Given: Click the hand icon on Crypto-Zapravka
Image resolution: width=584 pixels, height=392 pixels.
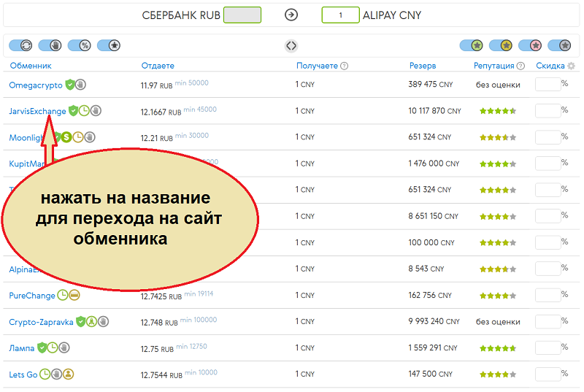Looking at the screenshot, I should coord(103,322).
